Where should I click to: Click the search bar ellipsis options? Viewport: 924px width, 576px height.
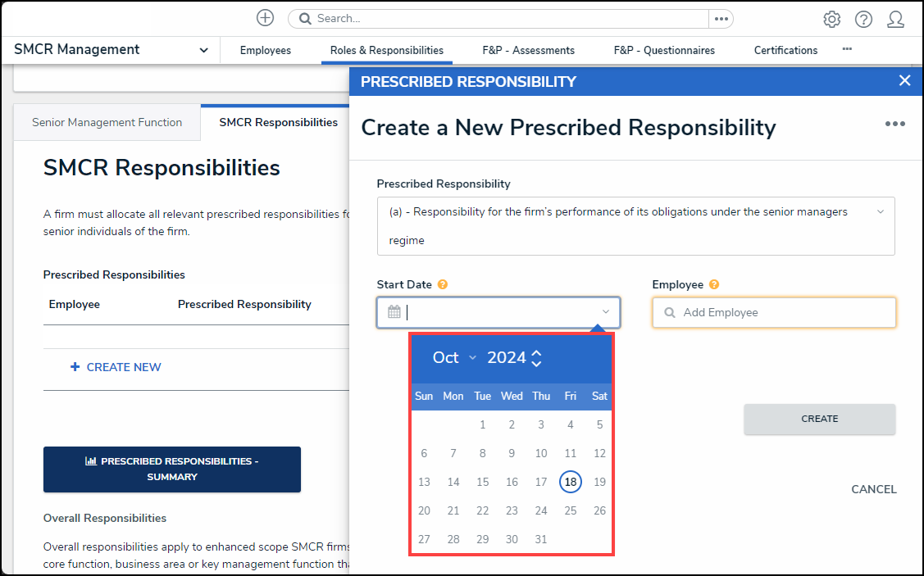click(x=721, y=19)
